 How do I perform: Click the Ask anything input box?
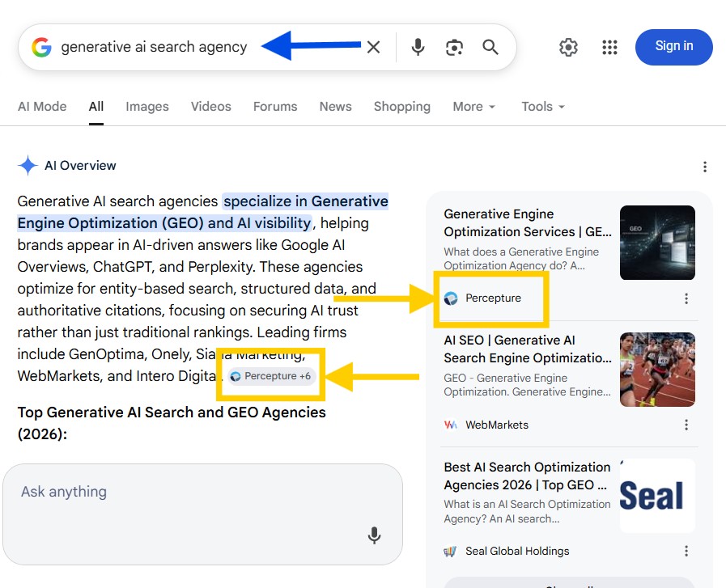tap(203, 514)
